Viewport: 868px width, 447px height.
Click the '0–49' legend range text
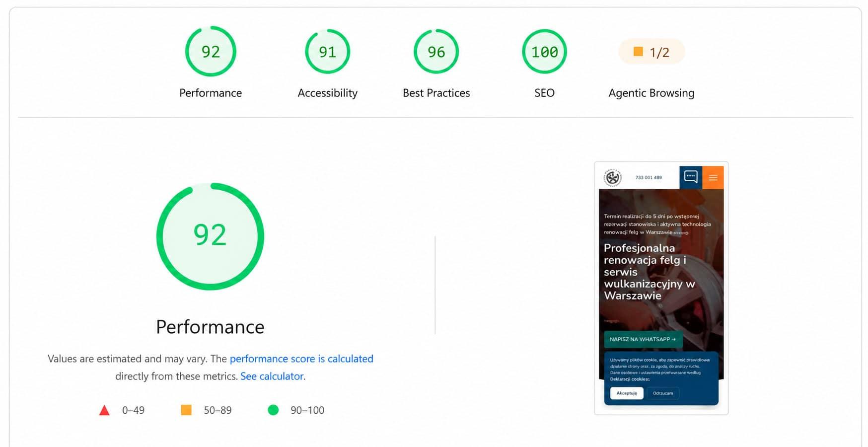click(x=133, y=410)
